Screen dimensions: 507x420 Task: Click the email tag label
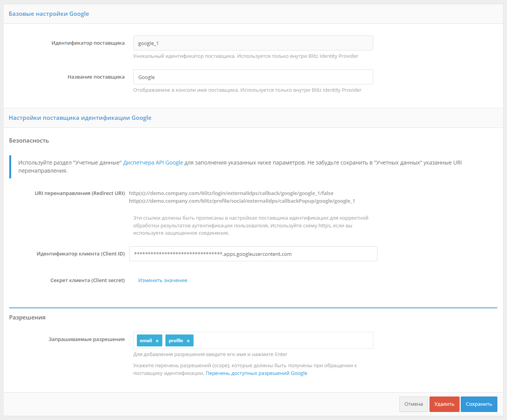(x=146, y=341)
